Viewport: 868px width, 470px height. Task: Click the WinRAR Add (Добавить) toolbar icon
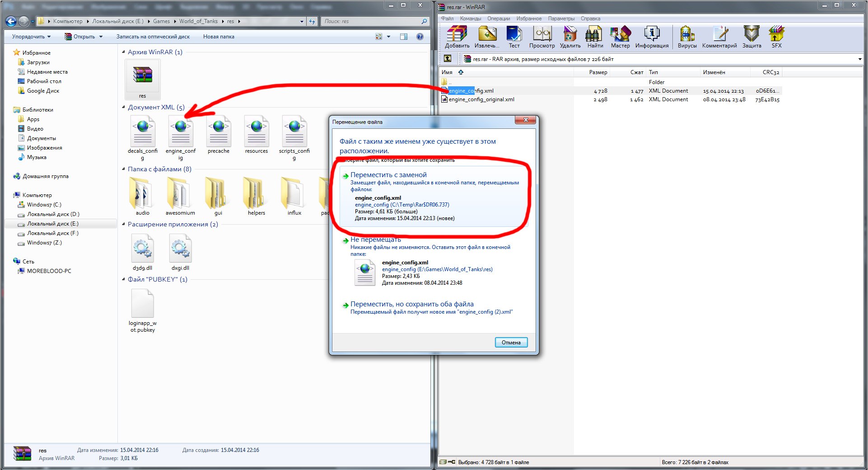coord(457,37)
